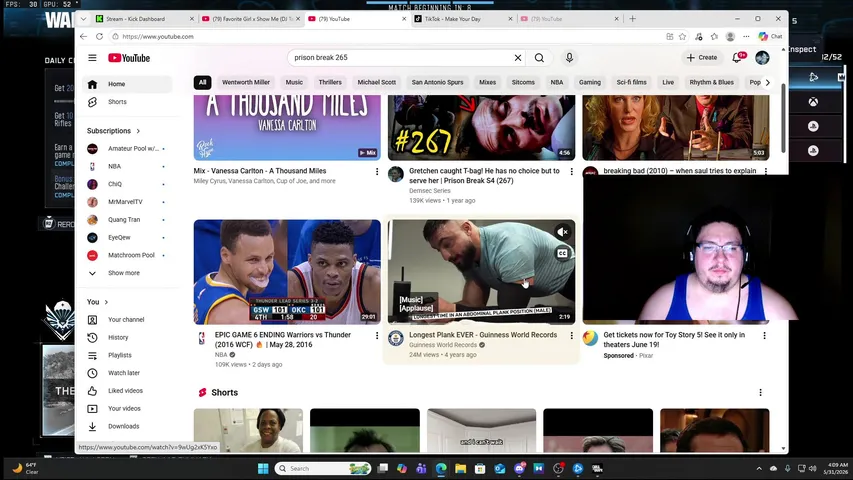This screenshot has height=480, width=853.
Task: Open the tab actions menu arrow
Action: click(x=83, y=19)
